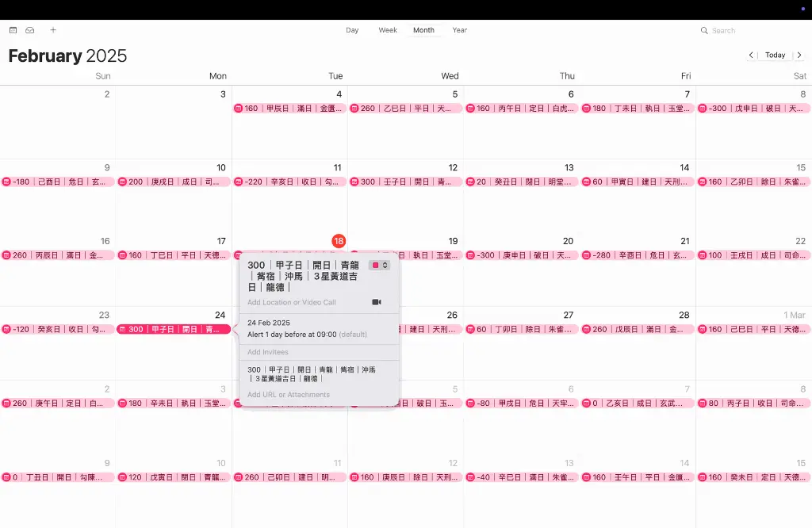Click the event notes text in popover
812x528 pixels.
click(x=311, y=373)
